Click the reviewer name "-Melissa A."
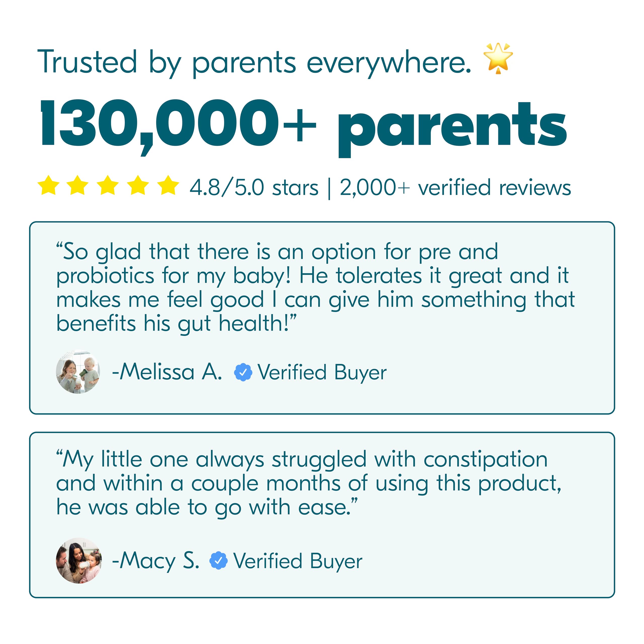The image size is (644, 644). tap(167, 372)
